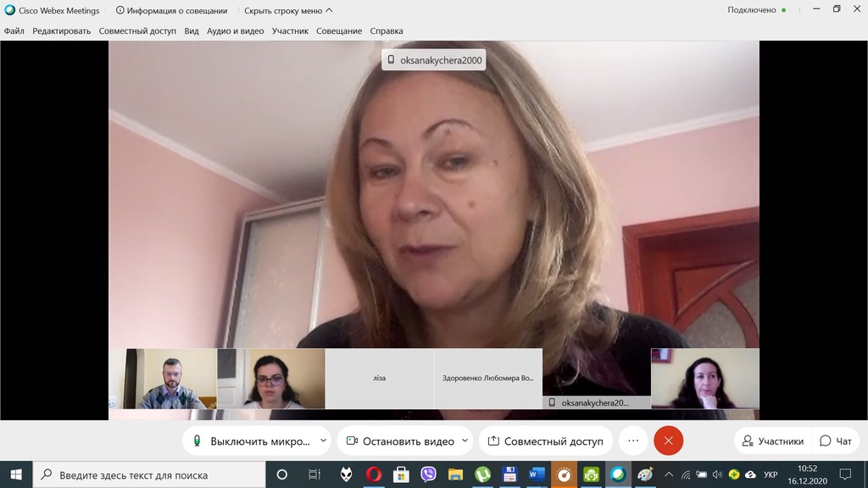The image size is (868, 488).
Task: Expand microphone options arrow
Action: pyautogui.click(x=323, y=441)
